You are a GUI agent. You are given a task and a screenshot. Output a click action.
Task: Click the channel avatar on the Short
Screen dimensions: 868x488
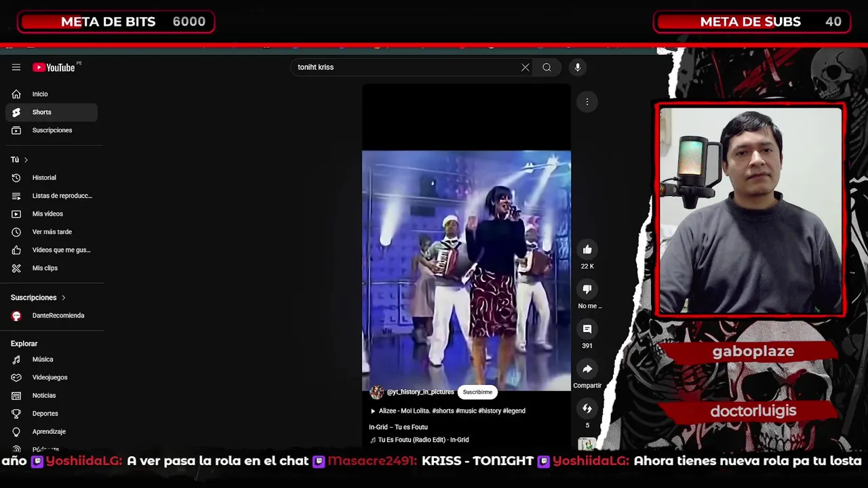click(x=376, y=392)
